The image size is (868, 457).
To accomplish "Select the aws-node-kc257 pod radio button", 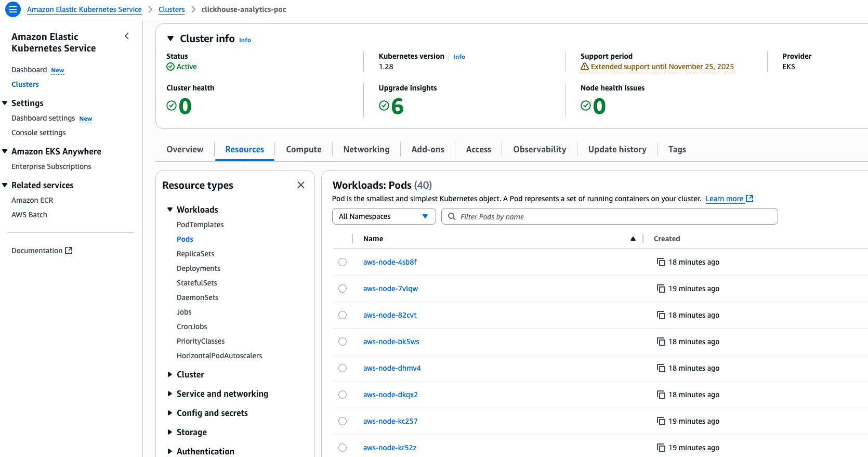I will pos(343,421).
